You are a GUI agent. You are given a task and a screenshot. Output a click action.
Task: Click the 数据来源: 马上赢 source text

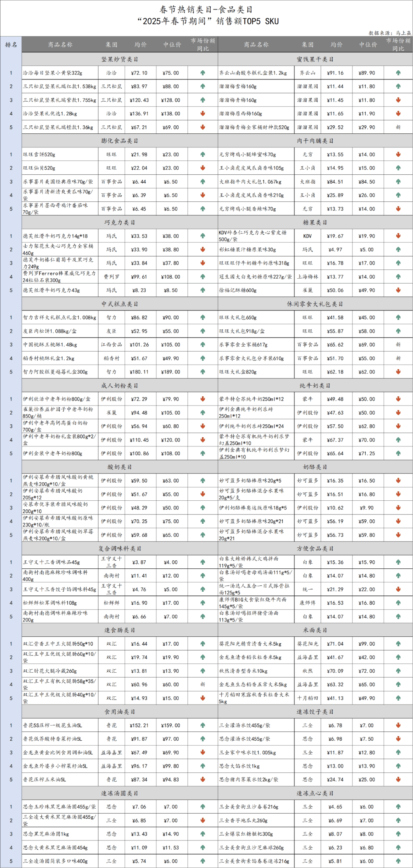click(390, 33)
